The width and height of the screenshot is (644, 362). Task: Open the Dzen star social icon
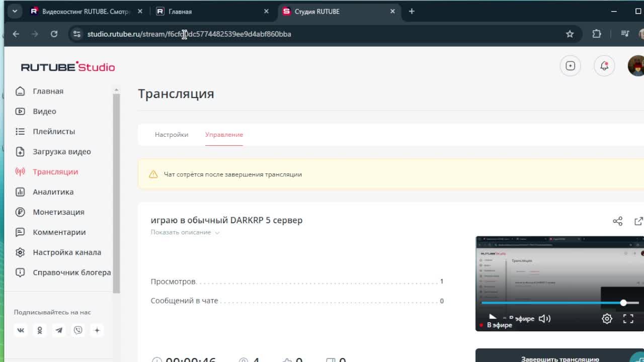click(97, 330)
